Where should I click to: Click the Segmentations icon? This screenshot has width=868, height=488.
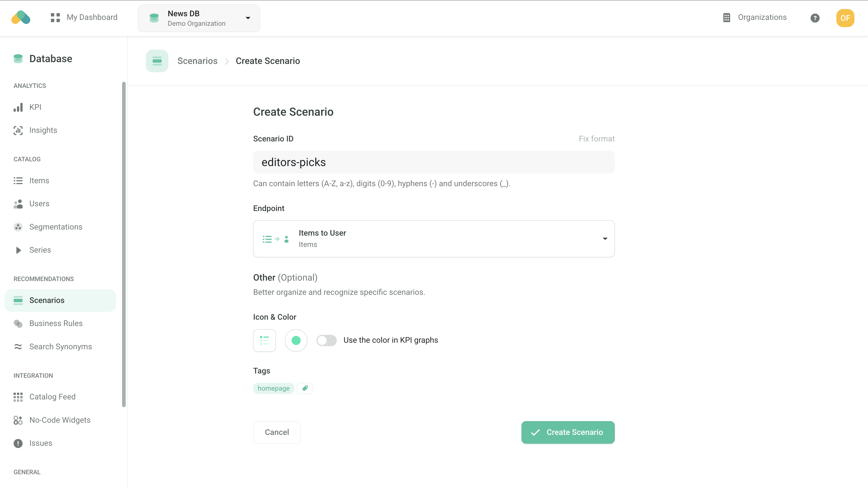tap(18, 227)
